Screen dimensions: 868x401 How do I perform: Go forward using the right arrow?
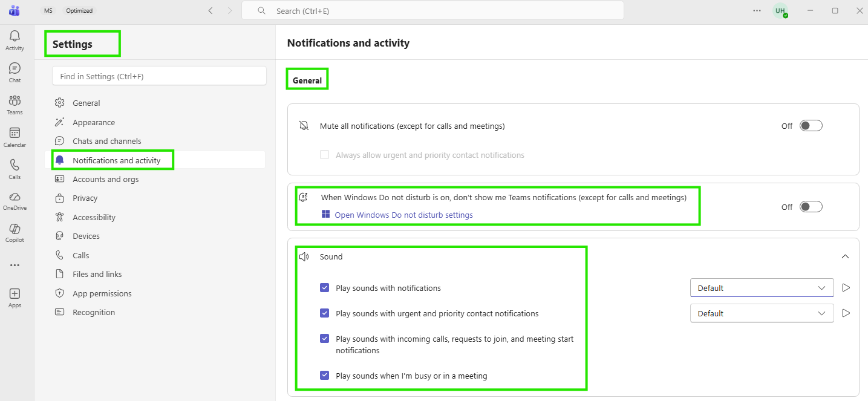click(x=230, y=10)
